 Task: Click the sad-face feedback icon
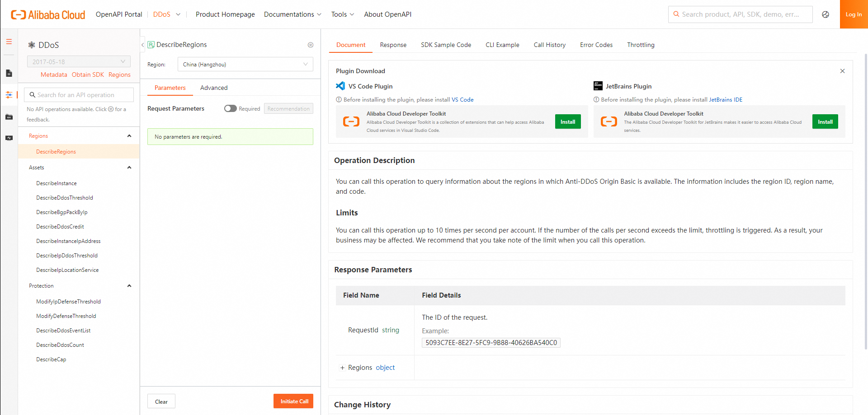[111, 109]
